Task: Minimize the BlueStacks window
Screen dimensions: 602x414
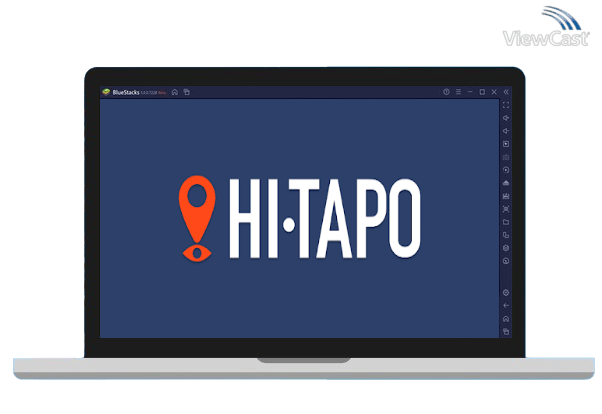Action: pyautogui.click(x=470, y=92)
